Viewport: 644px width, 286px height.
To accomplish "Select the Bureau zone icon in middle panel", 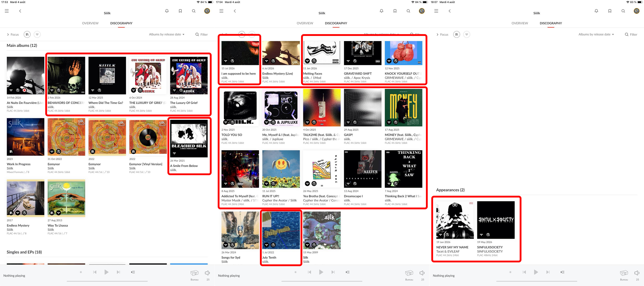I will pos(409,273).
